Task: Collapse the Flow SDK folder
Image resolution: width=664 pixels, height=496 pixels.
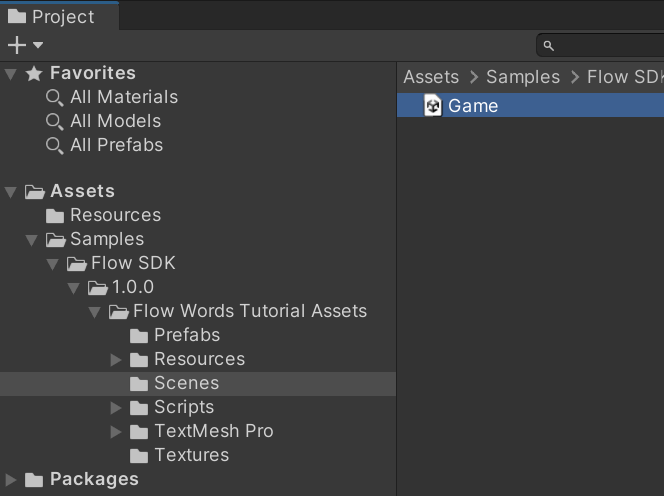Action: pos(53,263)
